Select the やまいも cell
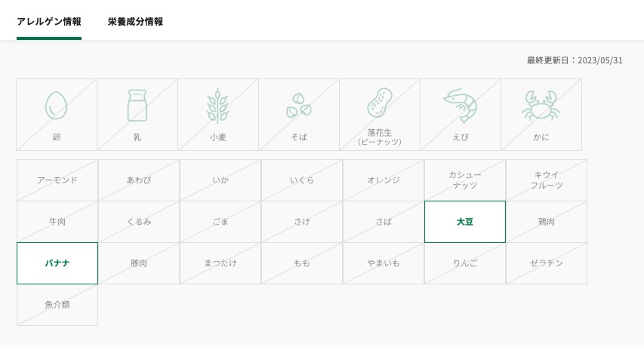This screenshot has width=644, height=347. [x=384, y=263]
